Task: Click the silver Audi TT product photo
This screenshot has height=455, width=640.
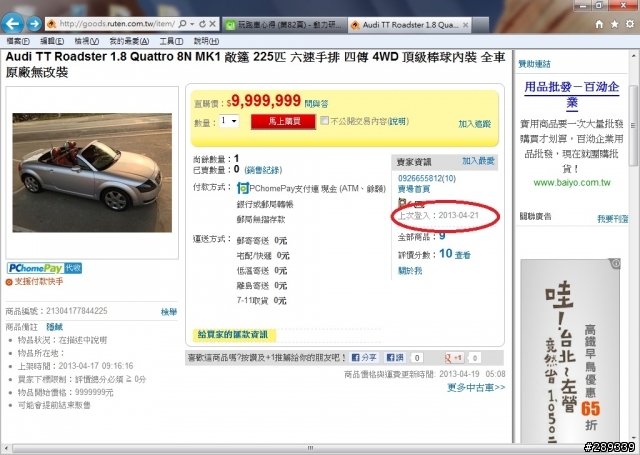Action: click(x=92, y=173)
